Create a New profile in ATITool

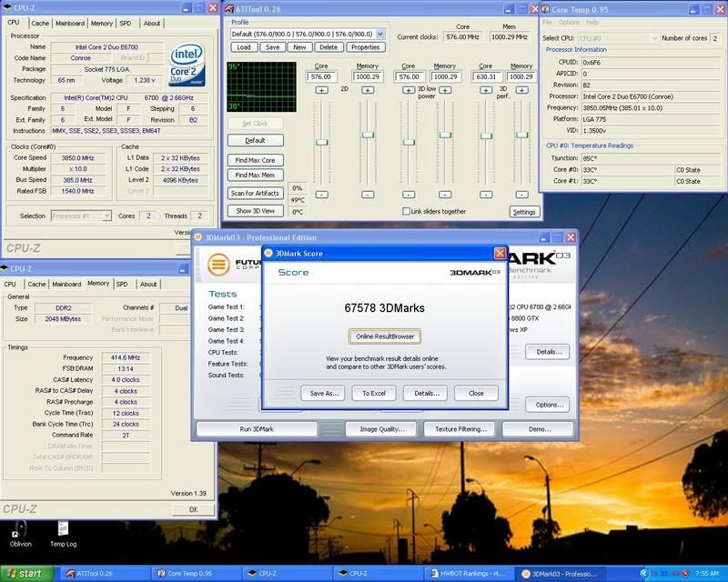[x=299, y=47]
